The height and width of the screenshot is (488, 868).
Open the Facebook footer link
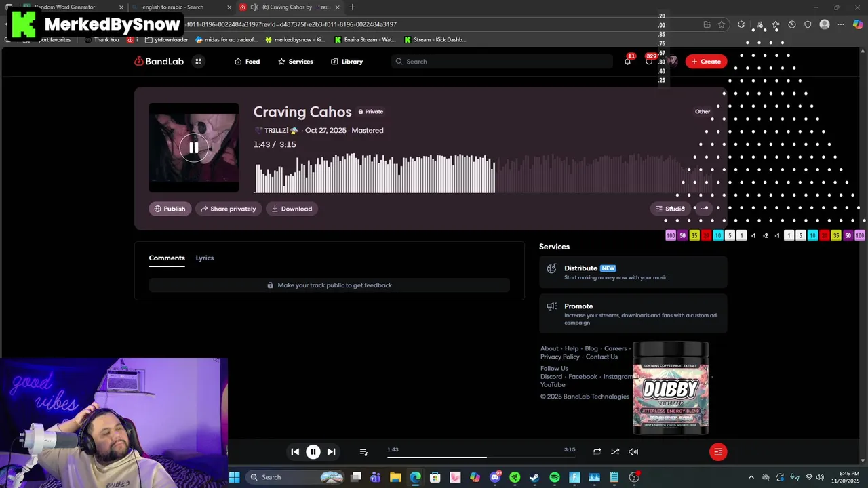point(583,376)
